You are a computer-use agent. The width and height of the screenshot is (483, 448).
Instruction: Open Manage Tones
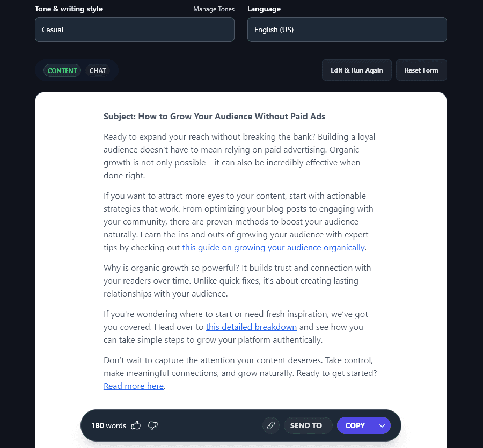point(214,9)
